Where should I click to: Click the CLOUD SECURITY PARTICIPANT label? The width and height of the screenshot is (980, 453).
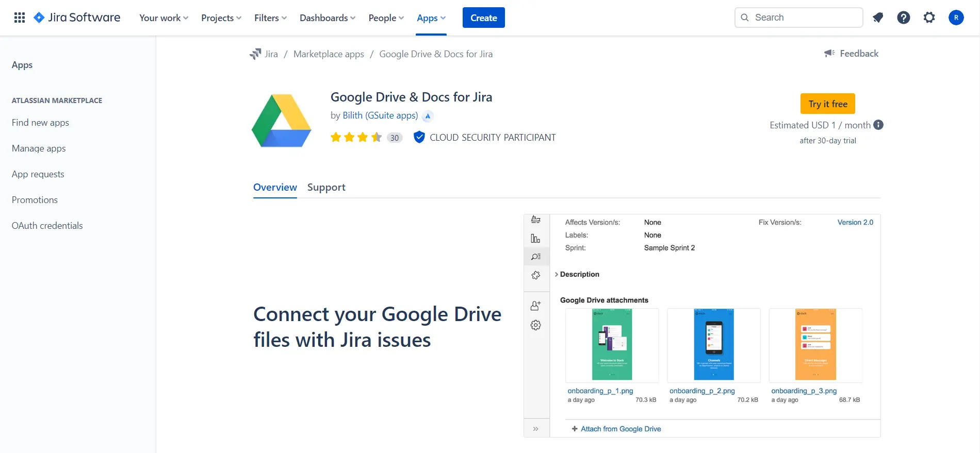coord(493,138)
